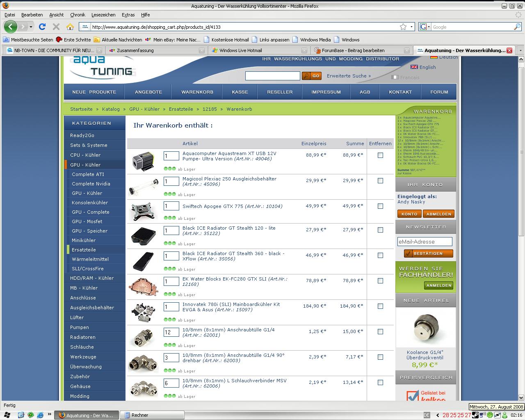The height and width of the screenshot is (420, 525).
Task: Reload the page with refresh icon
Action: pos(42,27)
